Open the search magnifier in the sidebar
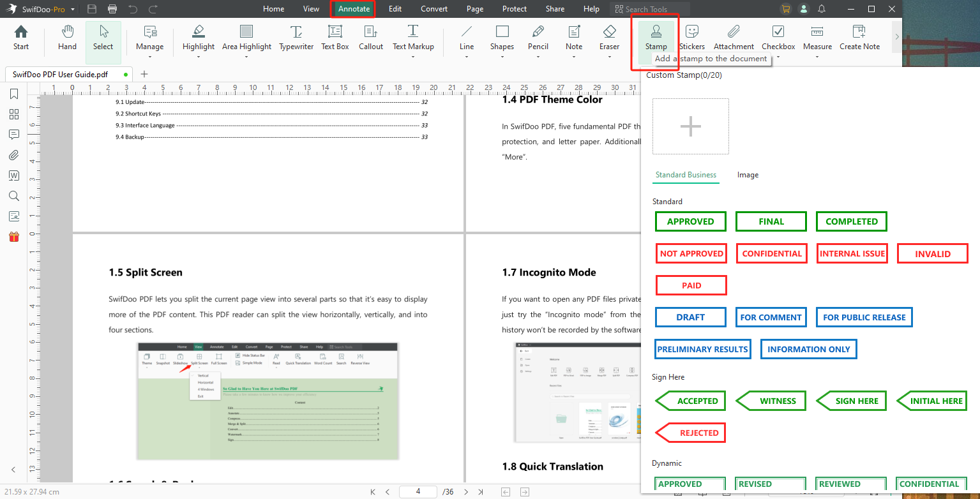 (14, 196)
